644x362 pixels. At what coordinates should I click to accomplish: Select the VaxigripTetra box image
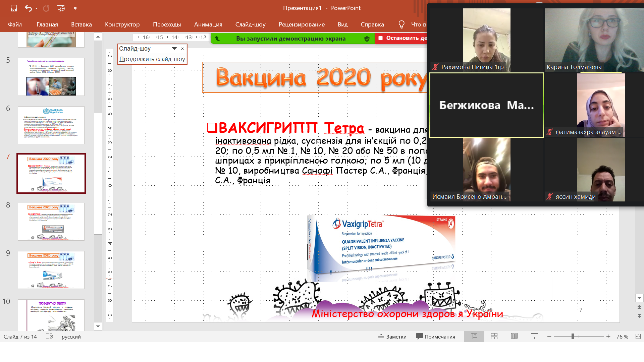[381, 248]
